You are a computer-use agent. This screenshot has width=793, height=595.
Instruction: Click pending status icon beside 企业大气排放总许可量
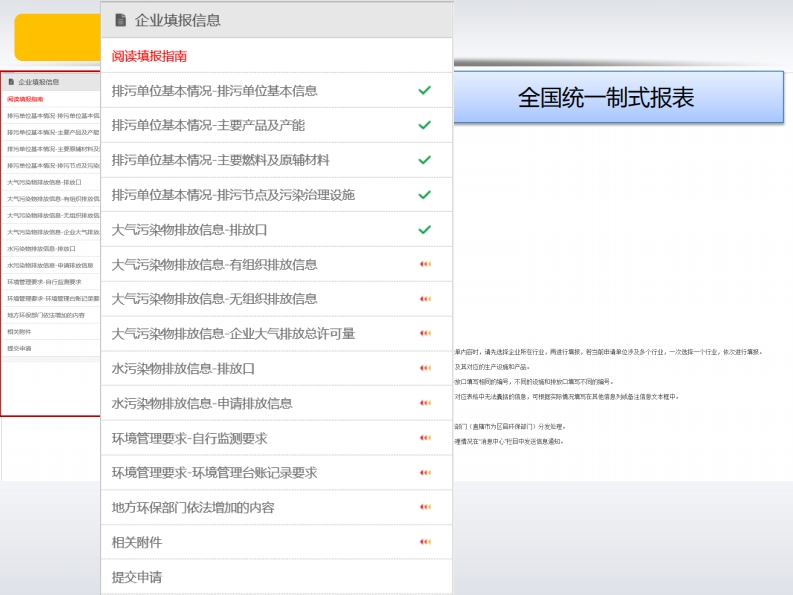tap(425, 334)
